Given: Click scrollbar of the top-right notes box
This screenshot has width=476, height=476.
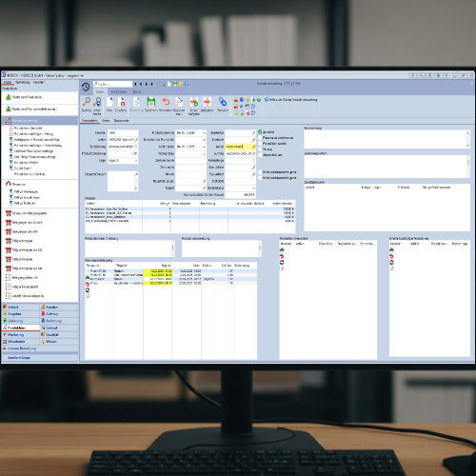Looking at the screenshot, I should tap(467, 139).
